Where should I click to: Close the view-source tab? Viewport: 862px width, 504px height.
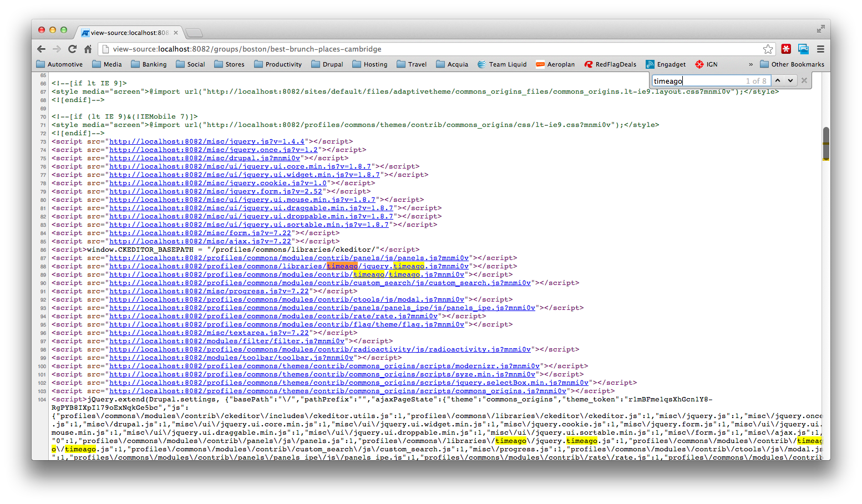(x=176, y=33)
